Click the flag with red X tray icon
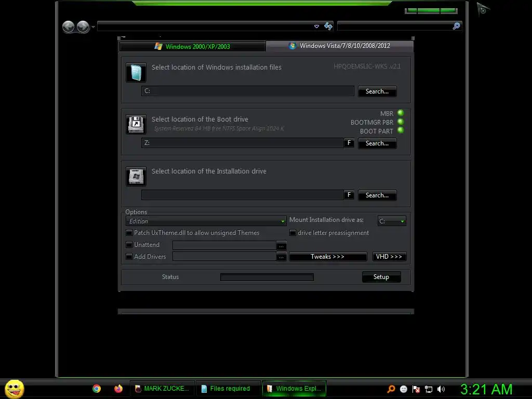Viewport: 532px width, 399px height. 416,389
